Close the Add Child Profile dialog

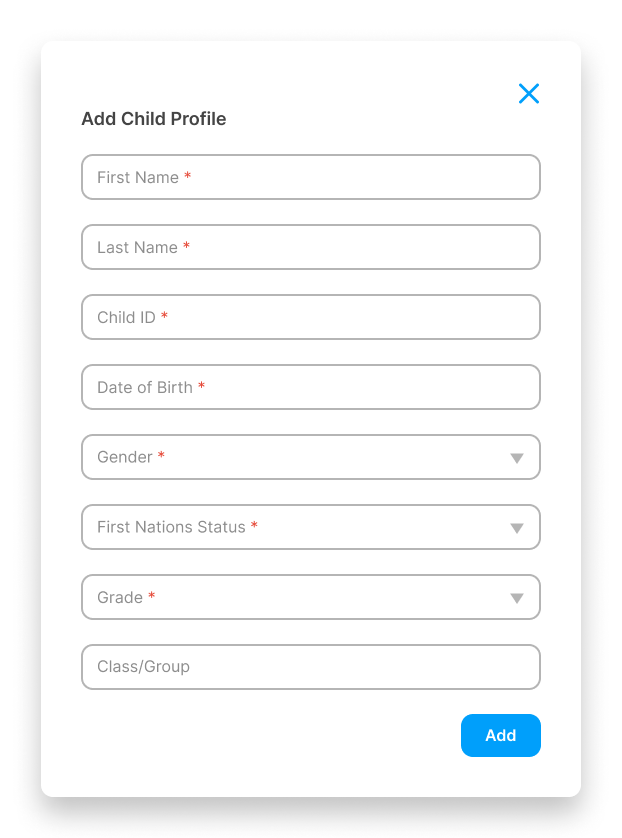pyautogui.click(x=529, y=93)
